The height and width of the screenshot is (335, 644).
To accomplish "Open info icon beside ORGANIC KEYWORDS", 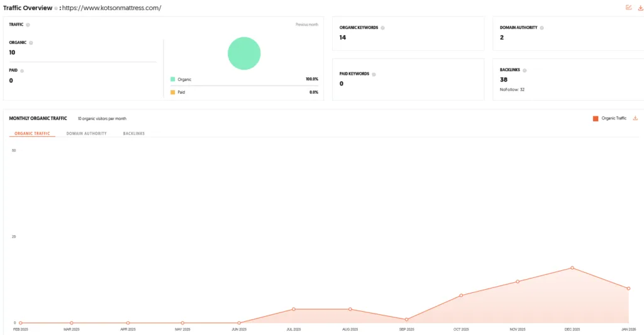I will (382, 28).
